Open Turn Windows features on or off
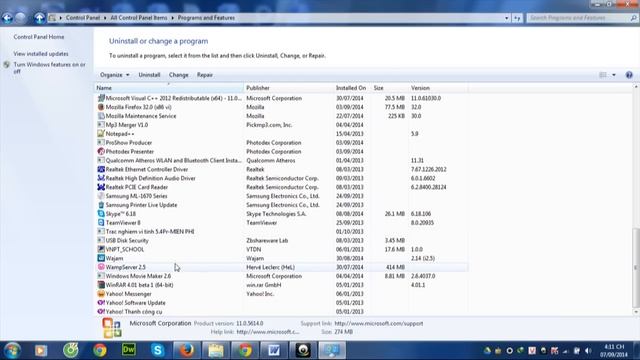Screen dimensions: 640x360 point(49,68)
